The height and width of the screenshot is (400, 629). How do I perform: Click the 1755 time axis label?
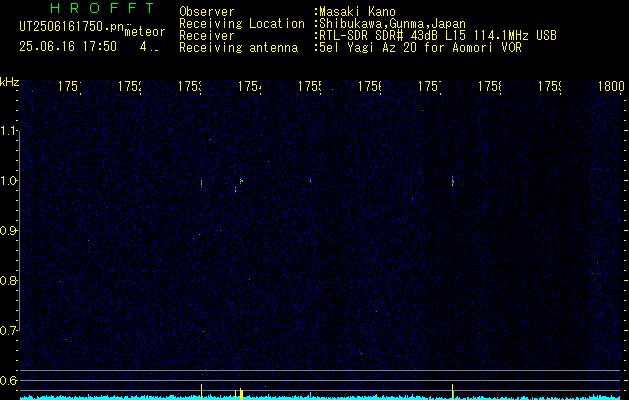point(310,86)
